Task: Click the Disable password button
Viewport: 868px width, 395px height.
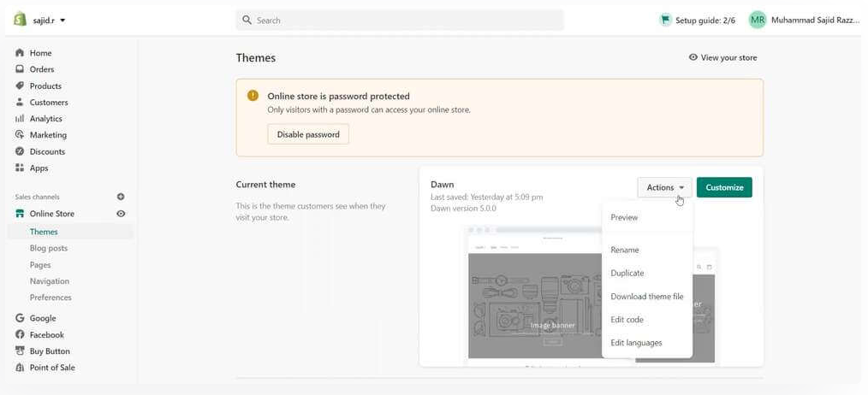Action: tap(308, 134)
